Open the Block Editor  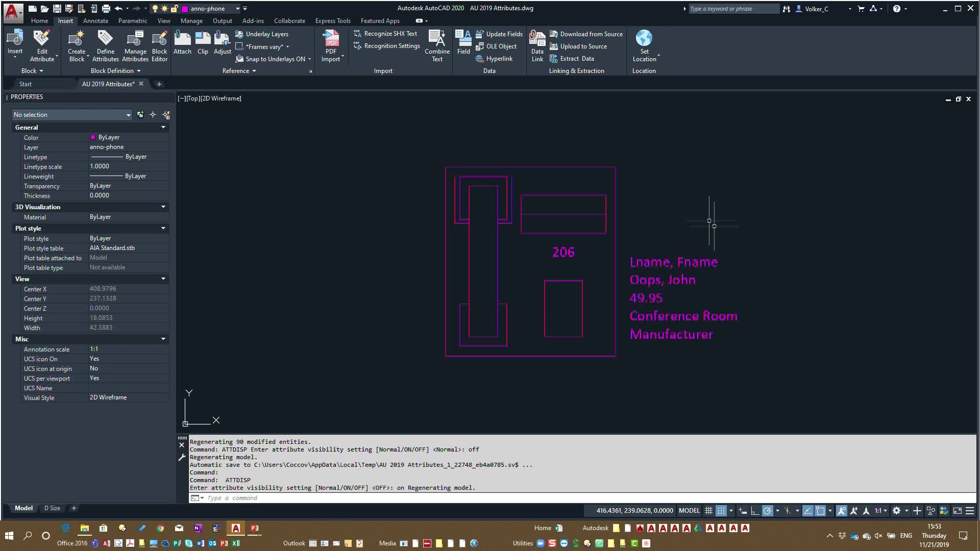(x=159, y=46)
